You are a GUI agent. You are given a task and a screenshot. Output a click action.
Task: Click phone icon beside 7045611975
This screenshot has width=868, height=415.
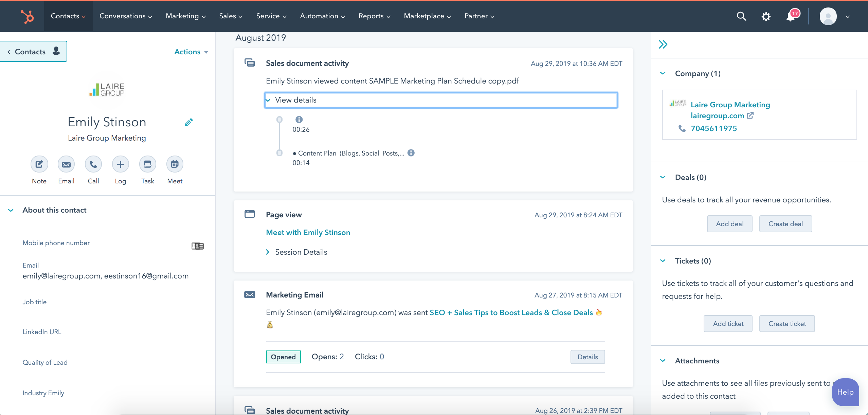[682, 128]
